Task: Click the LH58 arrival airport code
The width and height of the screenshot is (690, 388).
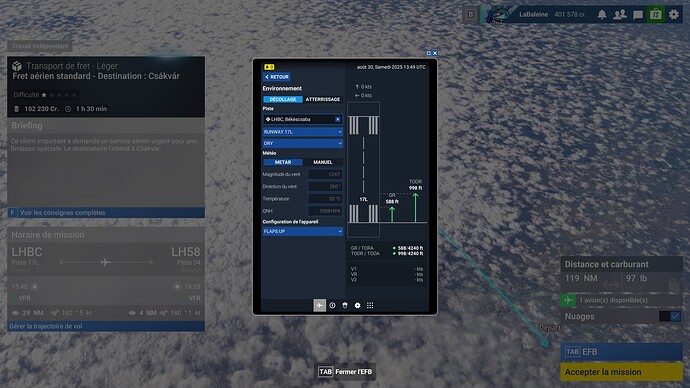Action: [x=186, y=252]
